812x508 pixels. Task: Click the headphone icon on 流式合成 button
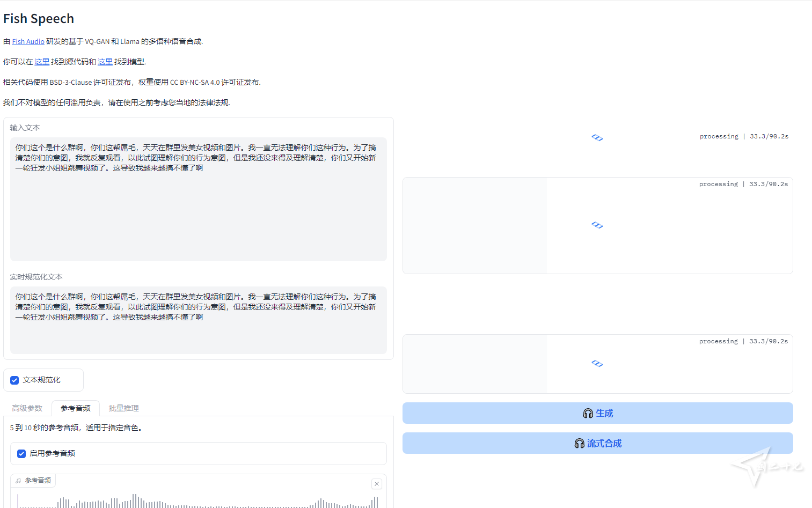click(x=579, y=443)
